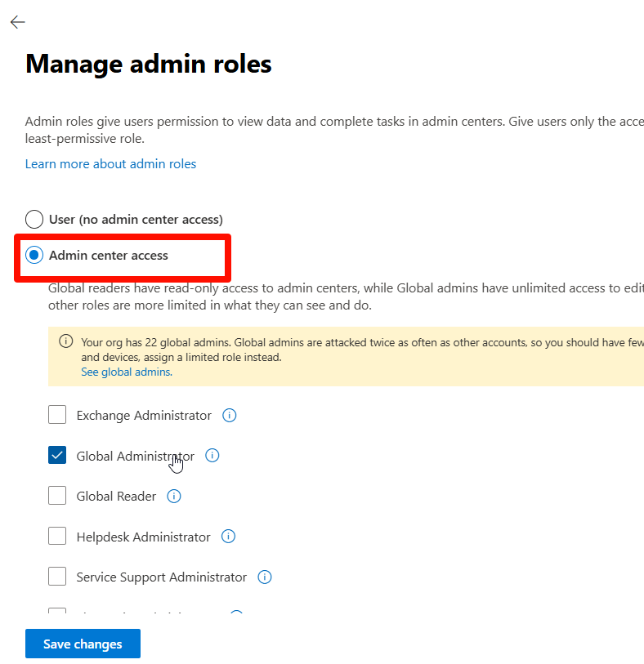Uncheck the Global Administrator checkbox

tap(57, 455)
